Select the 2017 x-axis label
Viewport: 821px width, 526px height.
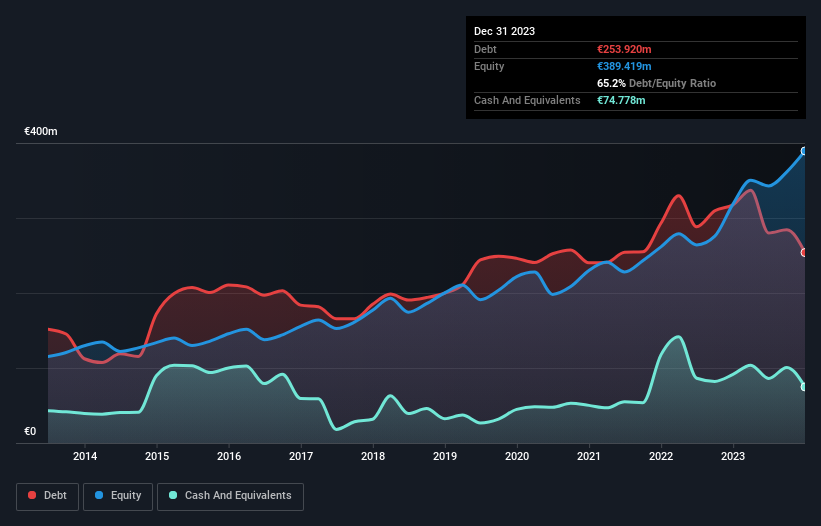(301, 456)
